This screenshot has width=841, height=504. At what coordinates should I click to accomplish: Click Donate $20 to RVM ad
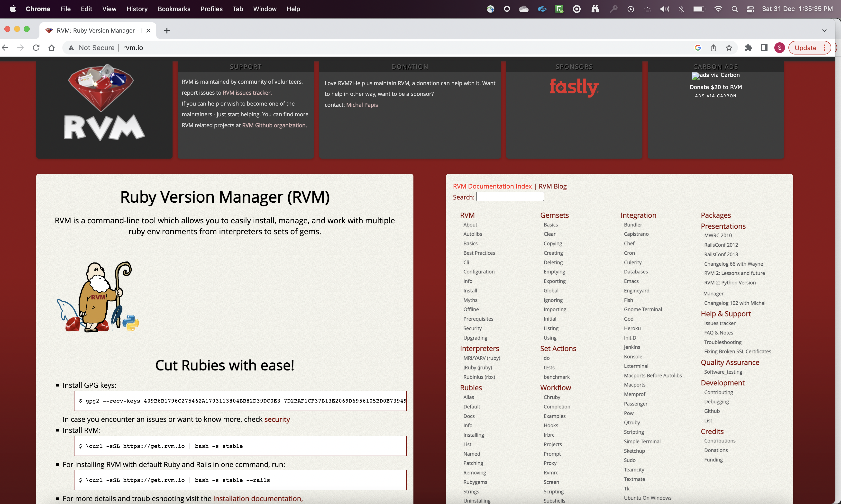(716, 87)
